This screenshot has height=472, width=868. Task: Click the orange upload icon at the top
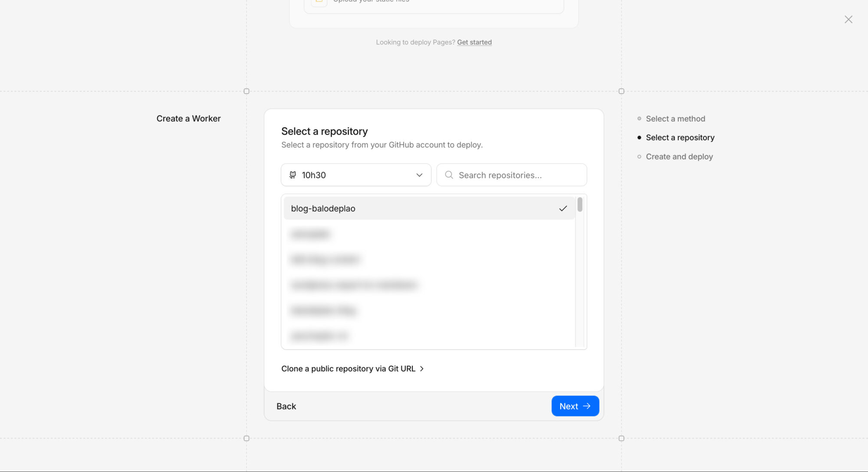coord(319,2)
